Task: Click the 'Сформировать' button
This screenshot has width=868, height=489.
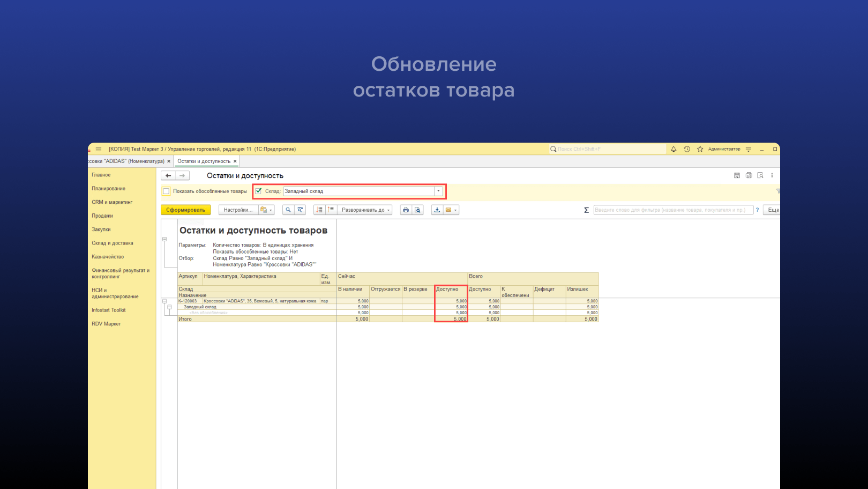Action: [185, 210]
